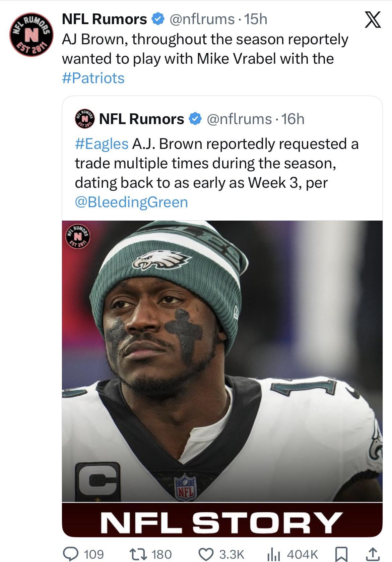392x562 pixels.
Task: Tap the 15h timestamp
Action: (x=256, y=19)
